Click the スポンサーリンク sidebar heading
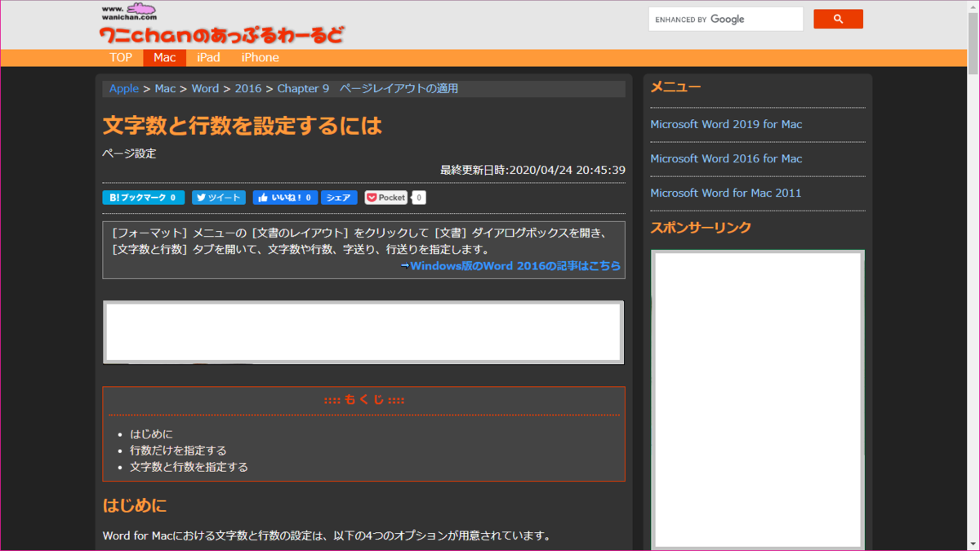Screen dimensions: 980x551 [701, 227]
